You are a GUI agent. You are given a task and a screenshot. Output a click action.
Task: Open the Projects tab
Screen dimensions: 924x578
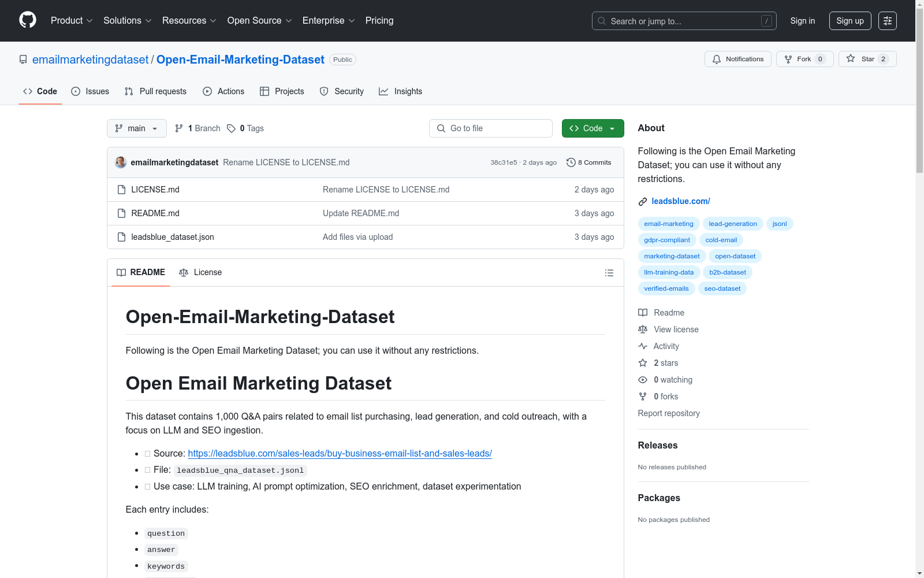pos(282,91)
